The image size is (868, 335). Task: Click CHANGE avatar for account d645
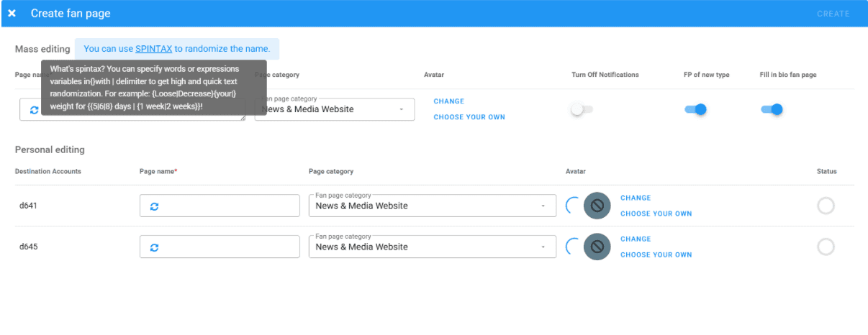pyautogui.click(x=635, y=239)
